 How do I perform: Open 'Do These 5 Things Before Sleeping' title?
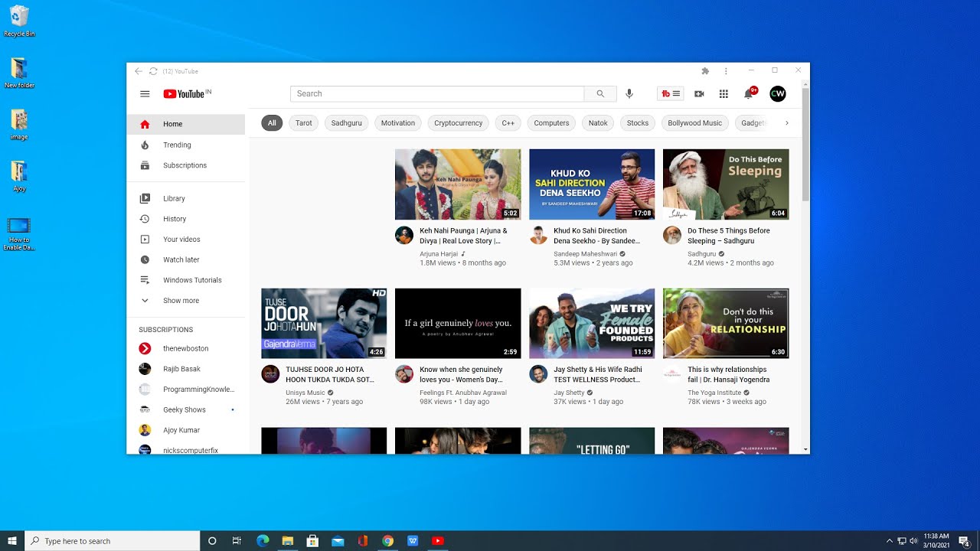coord(729,236)
